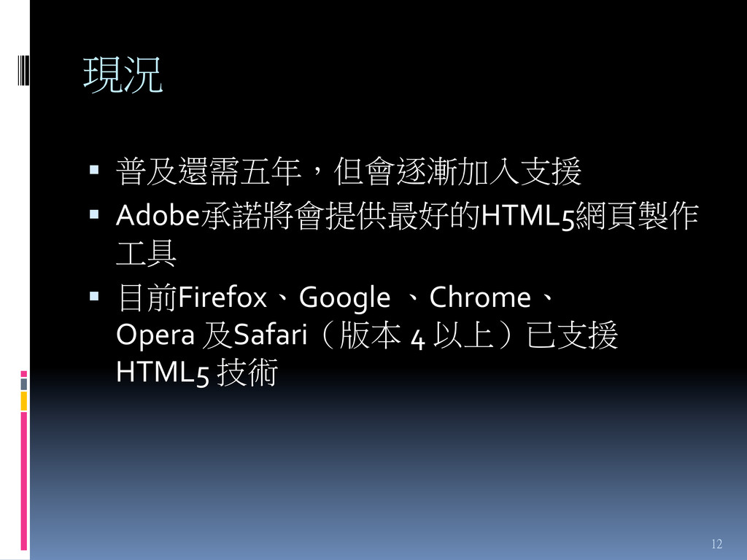
Task: Click the slide number 12
Action: (716, 544)
